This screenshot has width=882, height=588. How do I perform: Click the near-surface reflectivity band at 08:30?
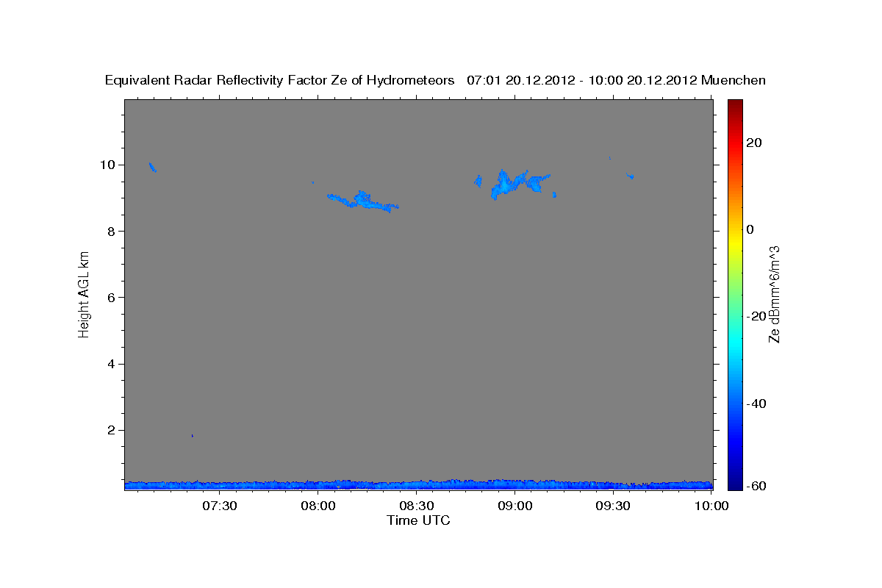pyautogui.click(x=417, y=485)
